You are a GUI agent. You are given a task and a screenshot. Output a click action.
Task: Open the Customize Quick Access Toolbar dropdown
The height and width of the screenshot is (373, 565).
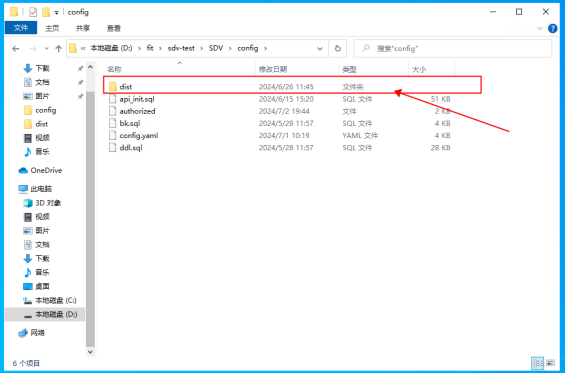(x=57, y=13)
